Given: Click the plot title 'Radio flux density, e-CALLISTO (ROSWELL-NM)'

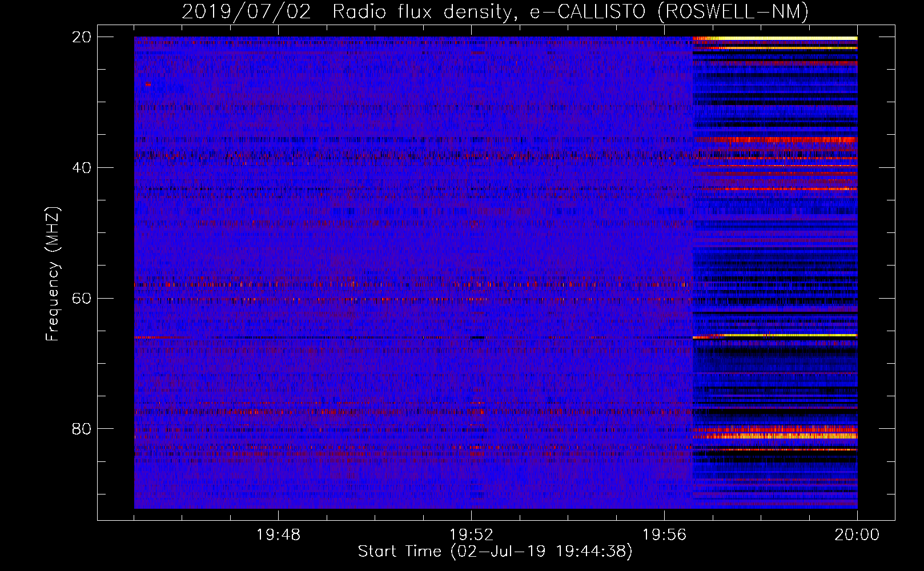Looking at the screenshot, I should pyautogui.click(x=571, y=11).
